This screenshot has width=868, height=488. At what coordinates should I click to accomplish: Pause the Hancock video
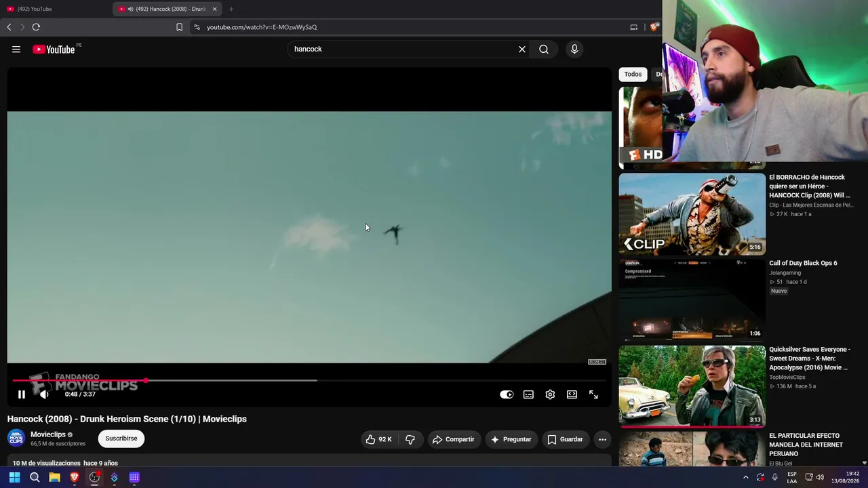coord(22,394)
